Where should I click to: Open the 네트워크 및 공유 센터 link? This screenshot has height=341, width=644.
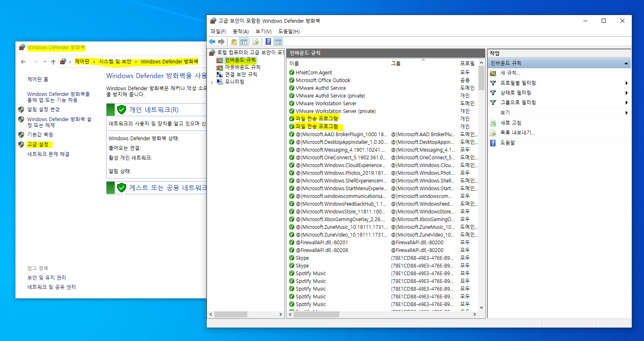[52, 287]
